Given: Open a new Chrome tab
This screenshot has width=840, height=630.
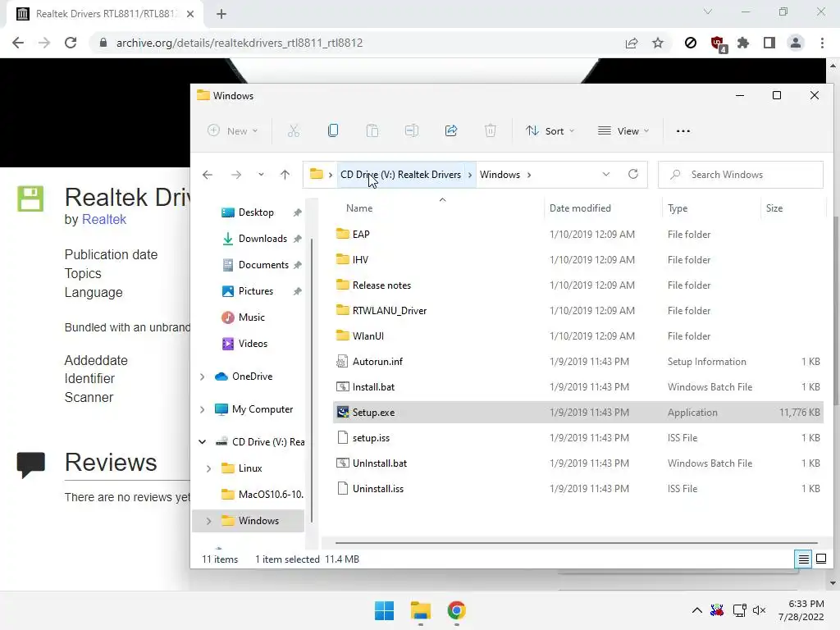Looking at the screenshot, I should 221,14.
